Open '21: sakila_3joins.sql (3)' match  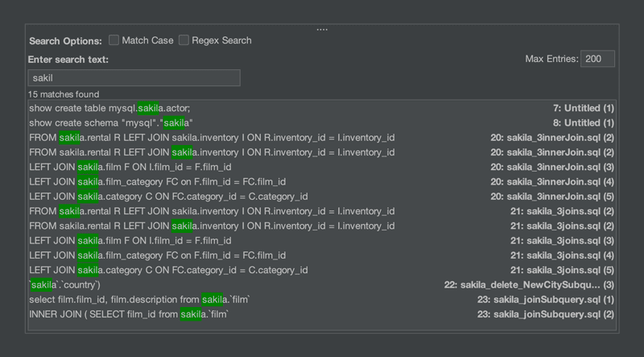tap(562, 241)
